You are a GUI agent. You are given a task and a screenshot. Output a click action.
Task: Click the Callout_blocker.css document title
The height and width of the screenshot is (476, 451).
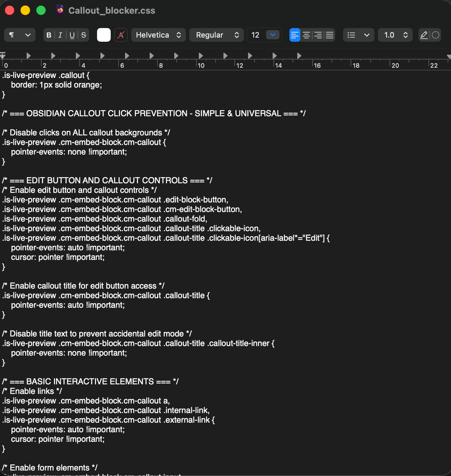112,11
